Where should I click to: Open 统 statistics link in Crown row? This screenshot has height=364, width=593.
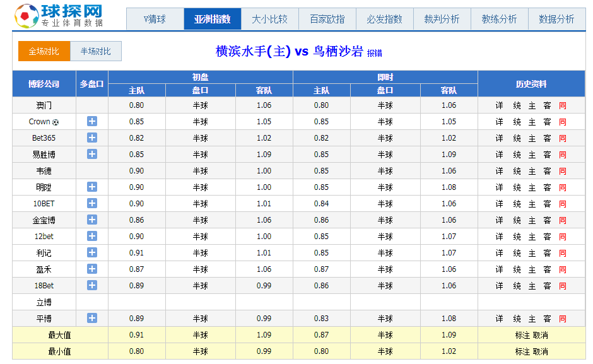click(517, 122)
